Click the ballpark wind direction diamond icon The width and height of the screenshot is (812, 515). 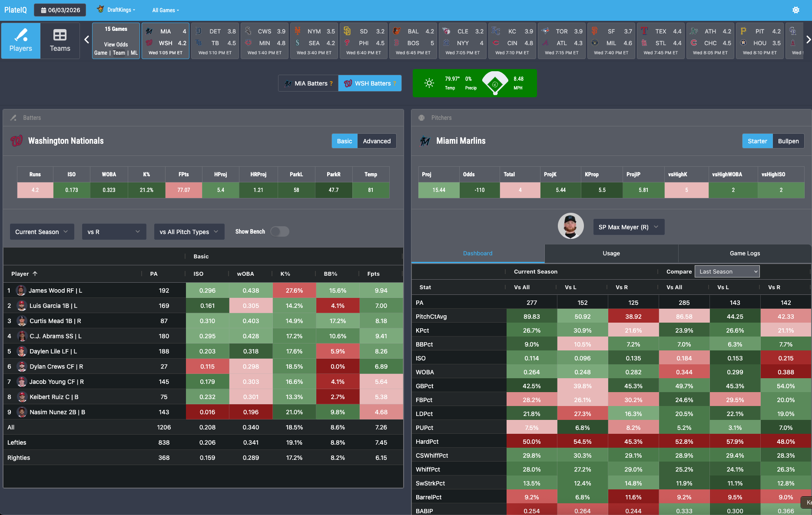click(x=495, y=83)
